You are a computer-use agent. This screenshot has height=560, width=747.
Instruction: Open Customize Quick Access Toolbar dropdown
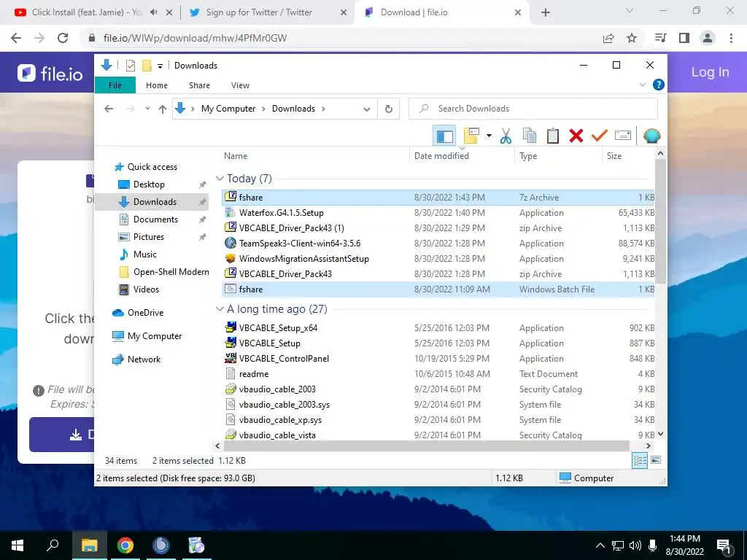tap(160, 66)
